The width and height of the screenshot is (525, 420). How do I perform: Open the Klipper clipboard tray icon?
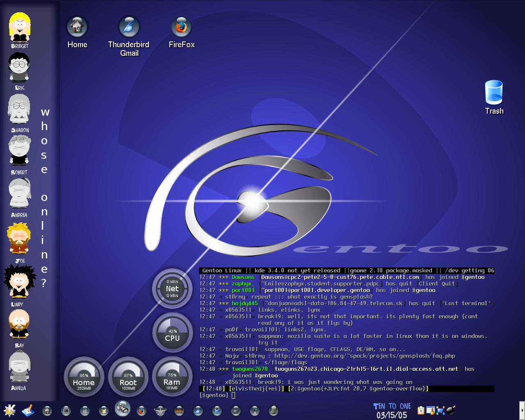(x=421, y=410)
